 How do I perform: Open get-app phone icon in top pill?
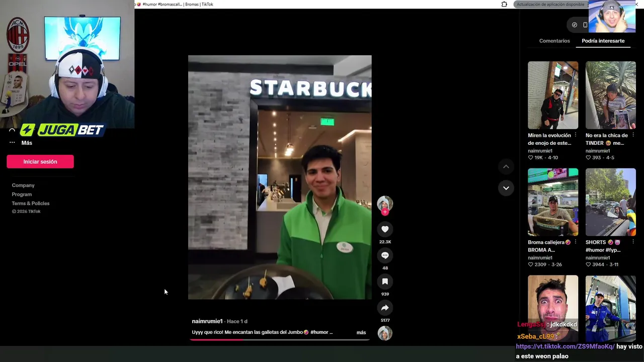[x=585, y=25]
